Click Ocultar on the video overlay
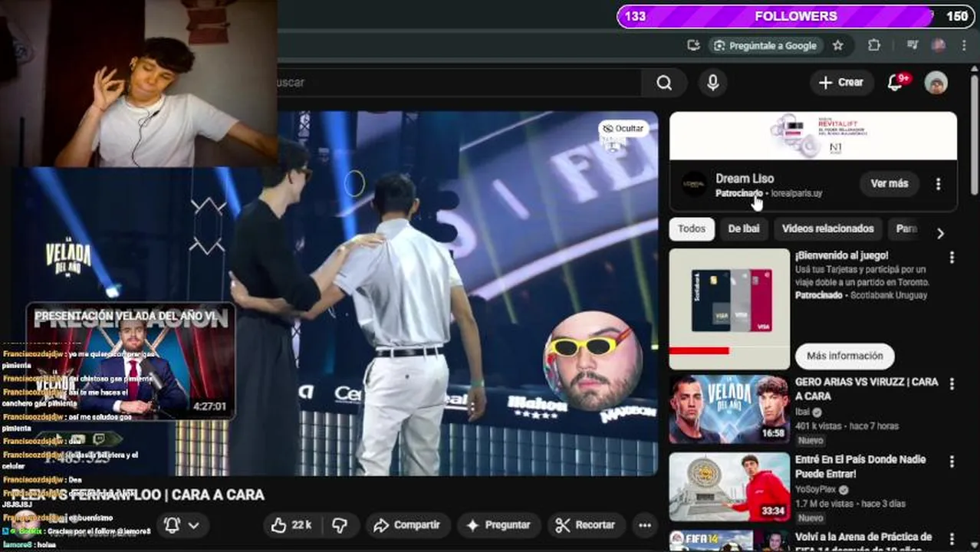The height and width of the screenshot is (552, 980). click(623, 128)
